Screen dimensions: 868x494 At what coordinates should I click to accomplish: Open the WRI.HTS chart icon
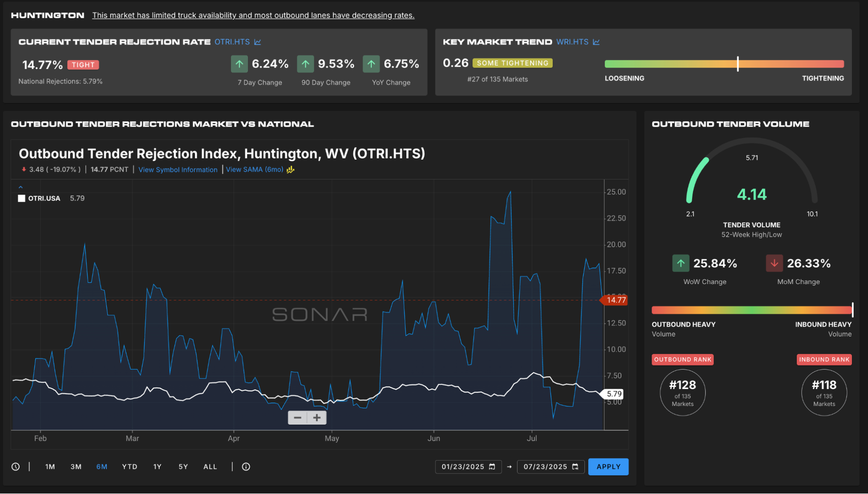[x=596, y=42]
